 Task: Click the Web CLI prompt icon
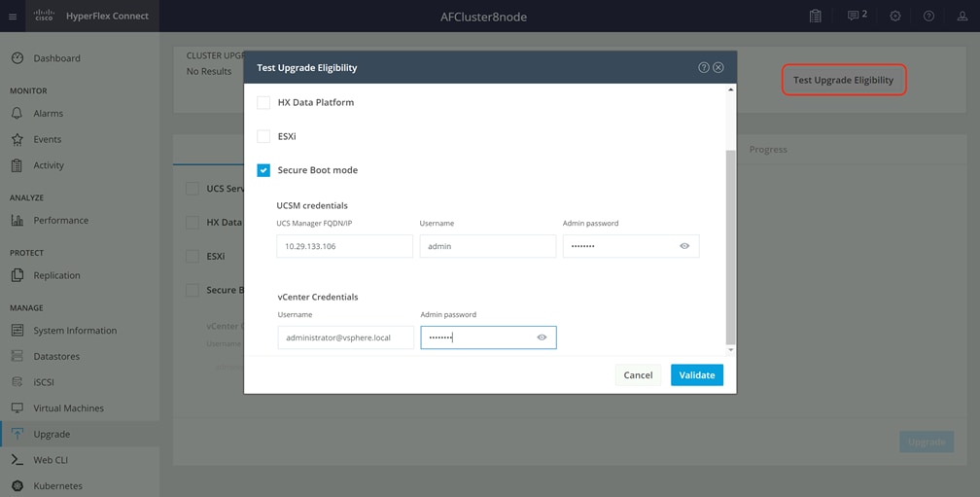pos(17,460)
